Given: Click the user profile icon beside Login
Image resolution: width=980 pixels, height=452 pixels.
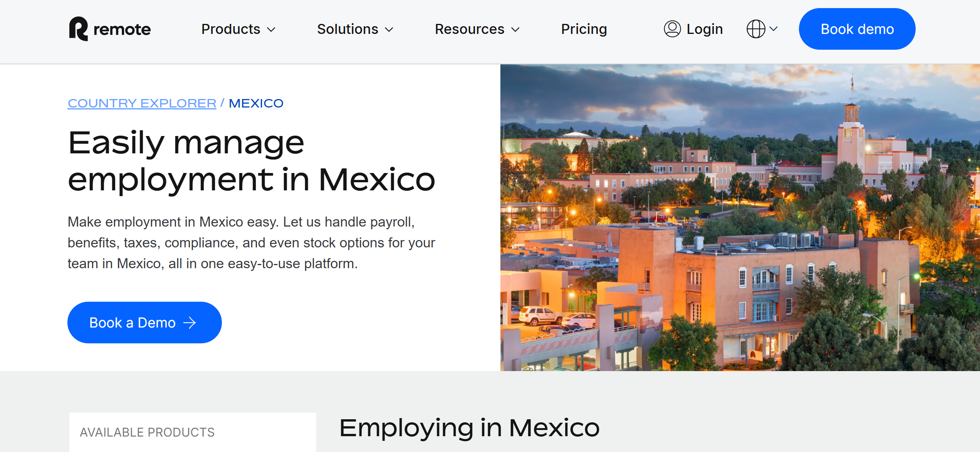Looking at the screenshot, I should tap(672, 29).
